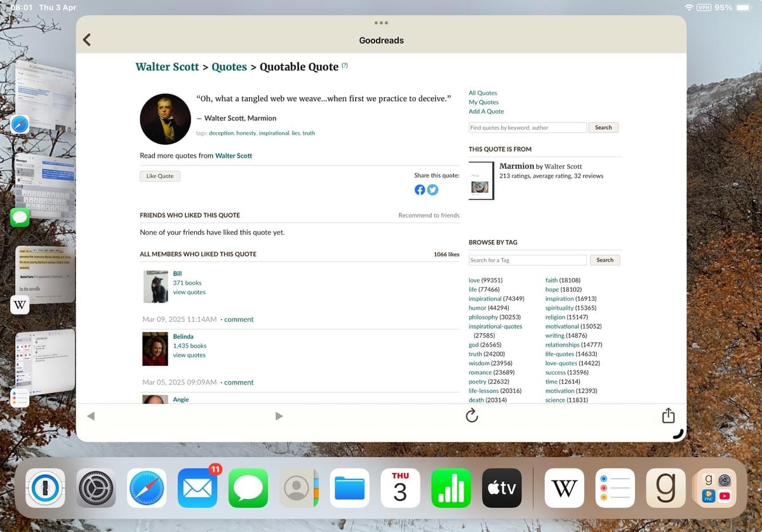Click comment beside Mar 05, 2025
Image resolution: width=762 pixels, height=532 pixels.
pyautogui.click(x=239, y=382)
